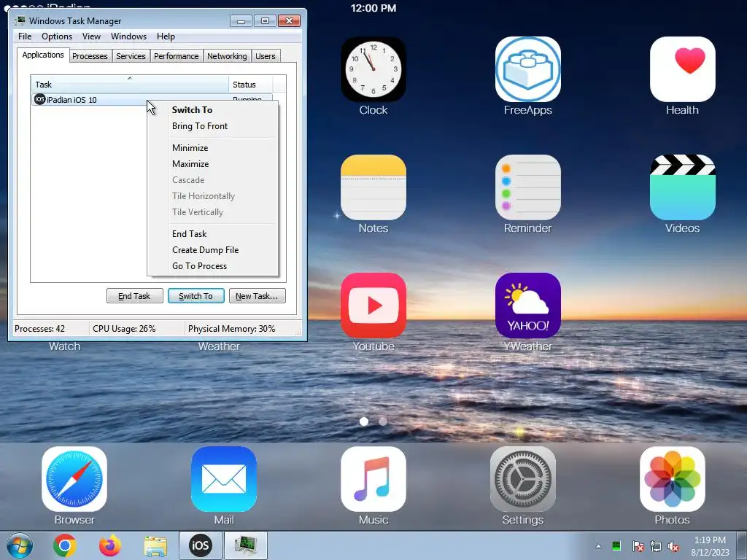
Task: Open Settings from the dock
Action: coord(522,478)
